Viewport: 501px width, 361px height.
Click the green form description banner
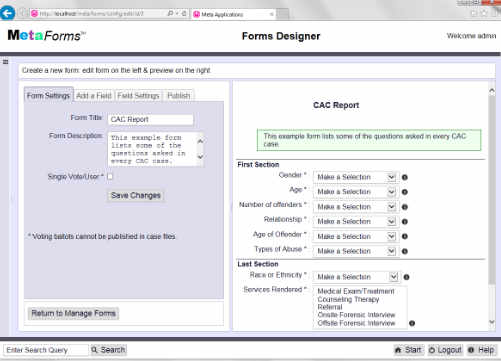click(x=369, y=140)
